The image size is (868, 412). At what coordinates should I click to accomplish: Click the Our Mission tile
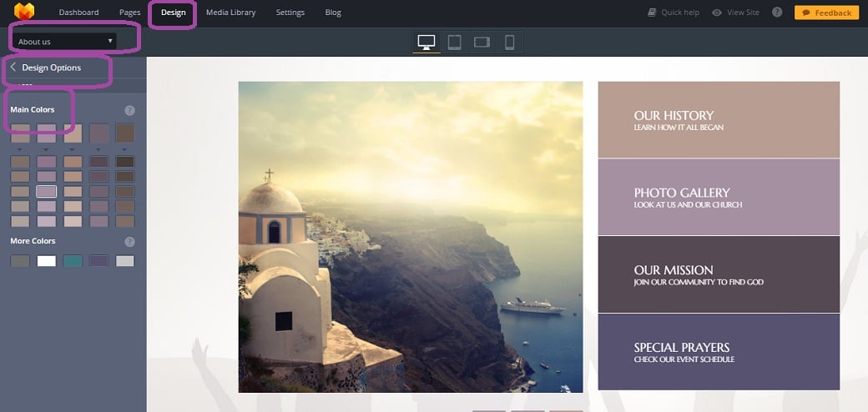(719, 274)
